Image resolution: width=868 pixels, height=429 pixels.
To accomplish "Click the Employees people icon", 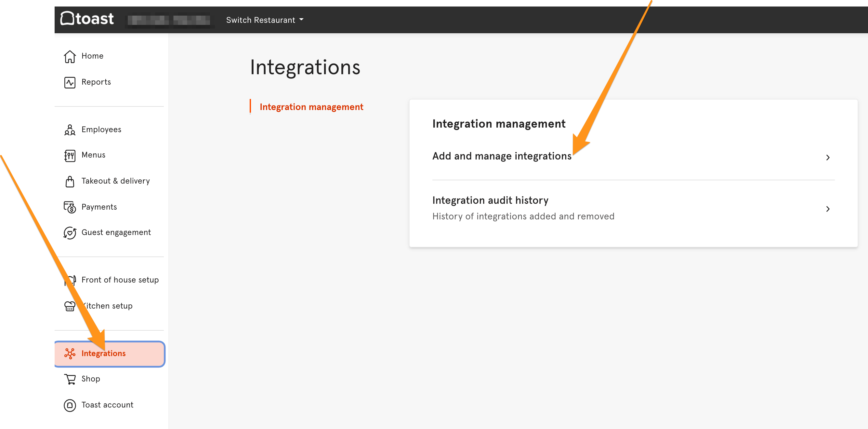I will (70, 130).
